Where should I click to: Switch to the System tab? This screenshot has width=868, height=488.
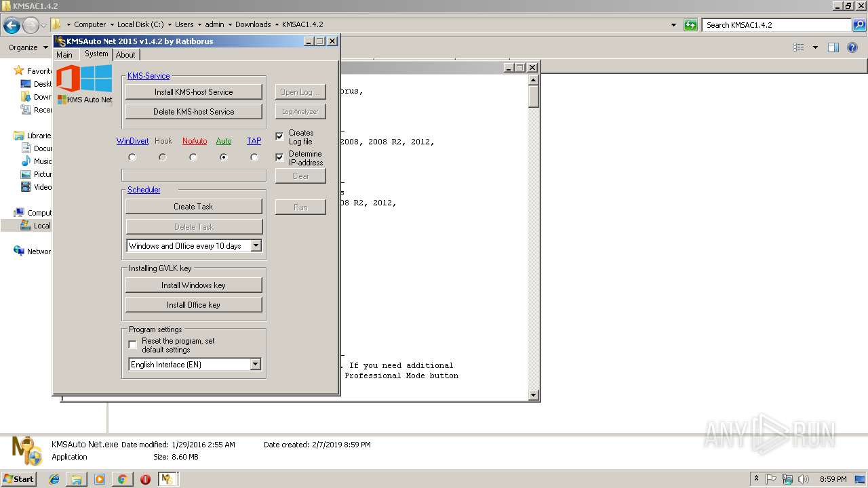96,54
